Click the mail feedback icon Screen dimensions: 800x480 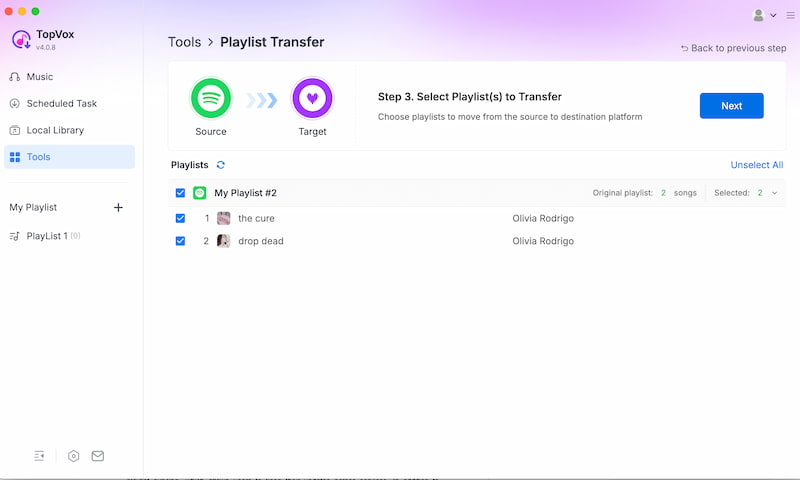click(x=97, y=456)
